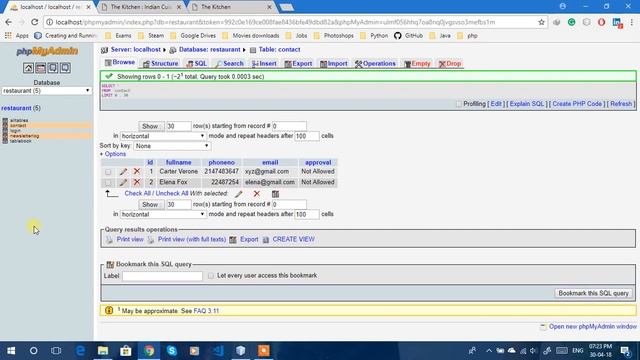Open top horizontal display mode dropdown
The height and width of the screenshot is (360, 640).
(x=163, y=136)
